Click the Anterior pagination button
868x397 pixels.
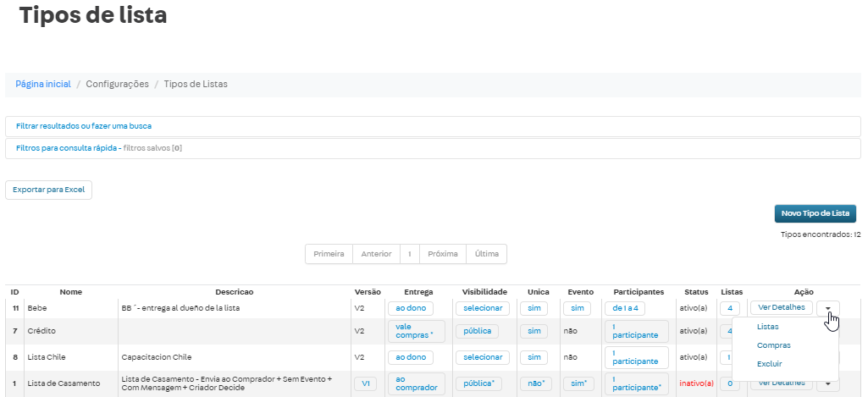[x=376, y=254]
